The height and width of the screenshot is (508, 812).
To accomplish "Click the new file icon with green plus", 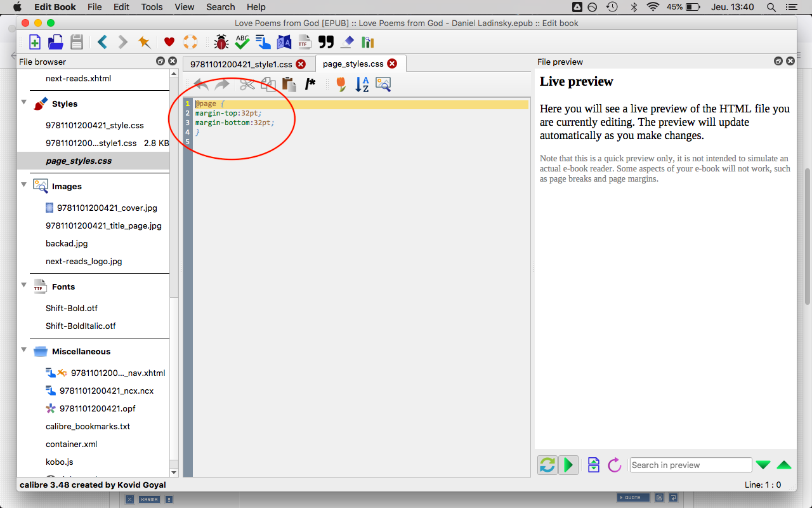I will [35, 43].
